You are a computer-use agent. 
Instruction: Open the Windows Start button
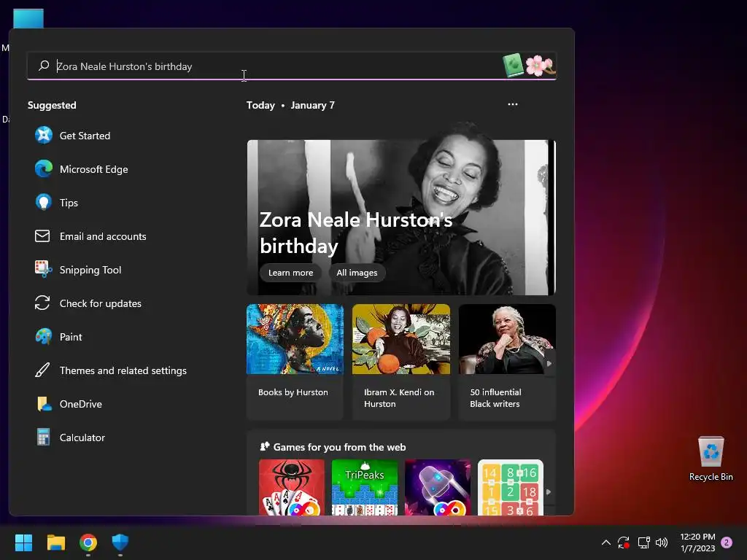click(23, 542)
